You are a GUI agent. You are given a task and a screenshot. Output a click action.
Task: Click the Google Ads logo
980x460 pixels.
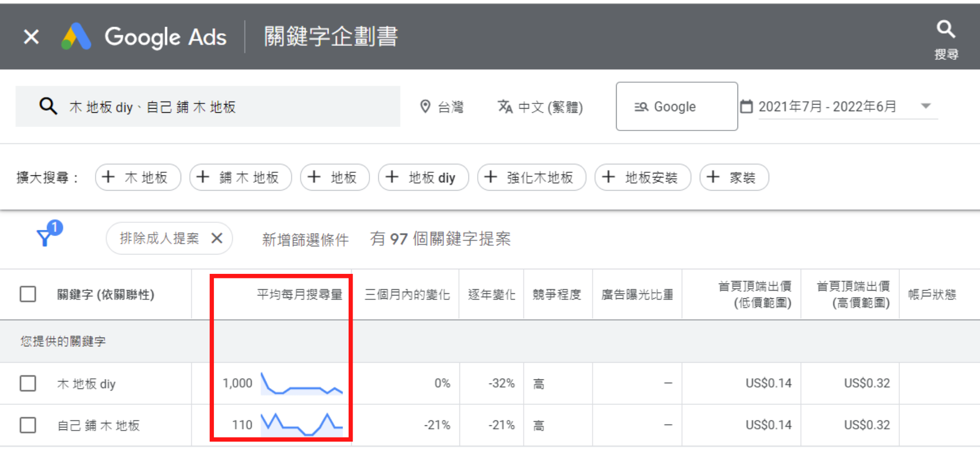point(77,37)
